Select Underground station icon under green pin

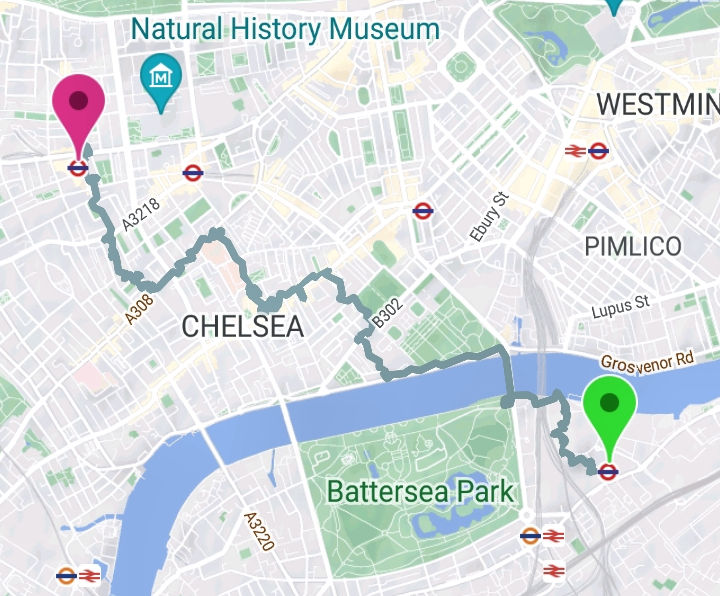click(608, 472)
